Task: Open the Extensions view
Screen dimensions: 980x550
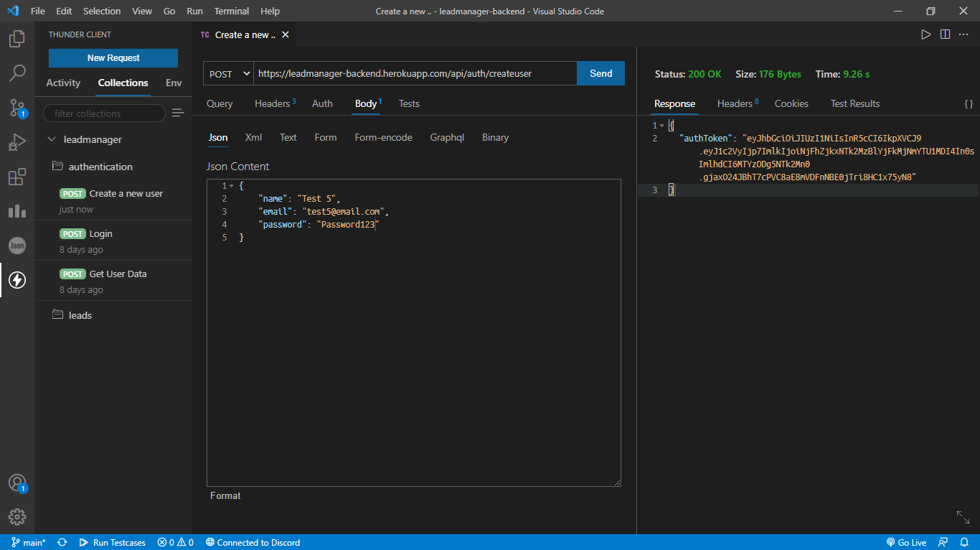Action: point(17,177)
